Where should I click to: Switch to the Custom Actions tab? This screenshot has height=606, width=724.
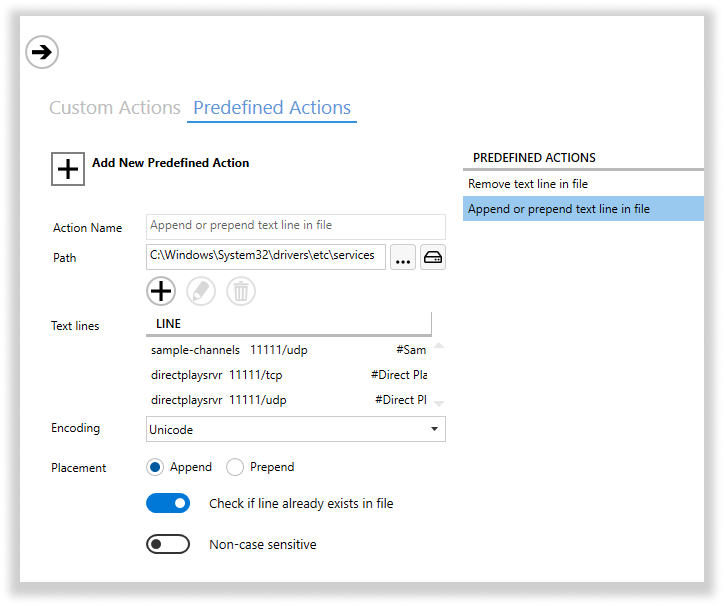pyautogui.click(x=115, y=108)
